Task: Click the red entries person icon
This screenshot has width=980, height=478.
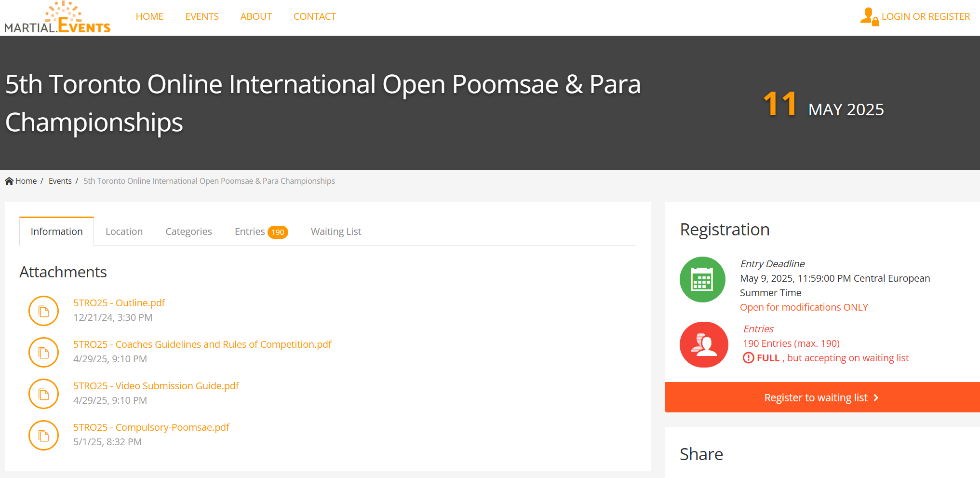Action: (x=704, y=344)
